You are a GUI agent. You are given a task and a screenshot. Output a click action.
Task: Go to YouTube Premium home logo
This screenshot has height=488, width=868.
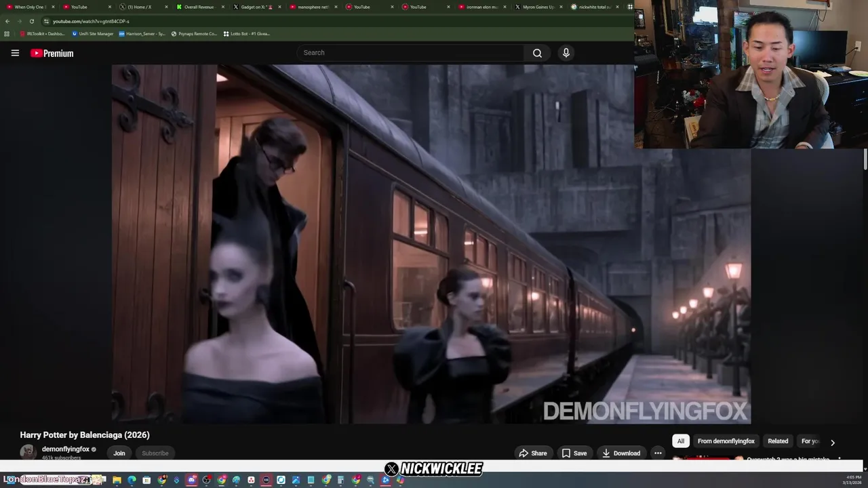52,53
